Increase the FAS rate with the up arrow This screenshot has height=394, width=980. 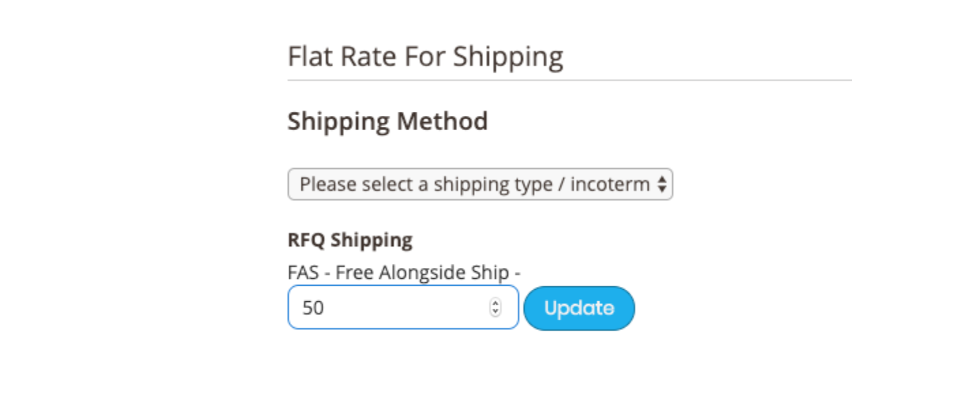(x=495, y=303)
